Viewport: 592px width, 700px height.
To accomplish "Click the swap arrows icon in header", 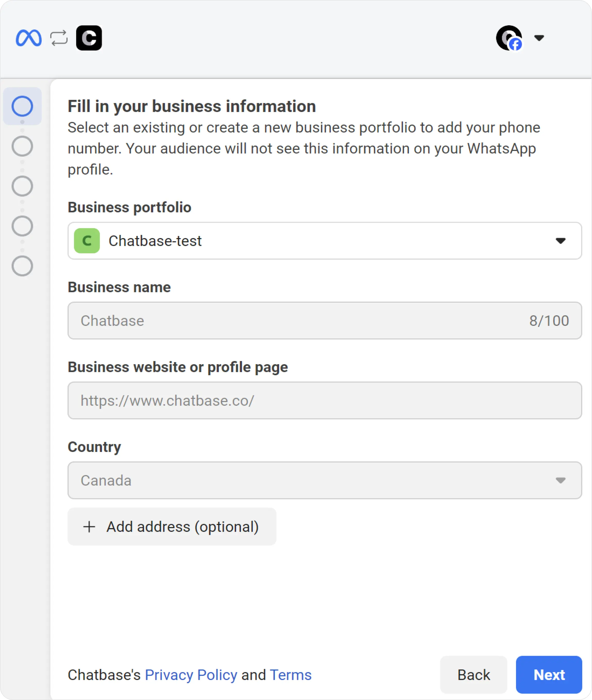I will tap(59, 38).
